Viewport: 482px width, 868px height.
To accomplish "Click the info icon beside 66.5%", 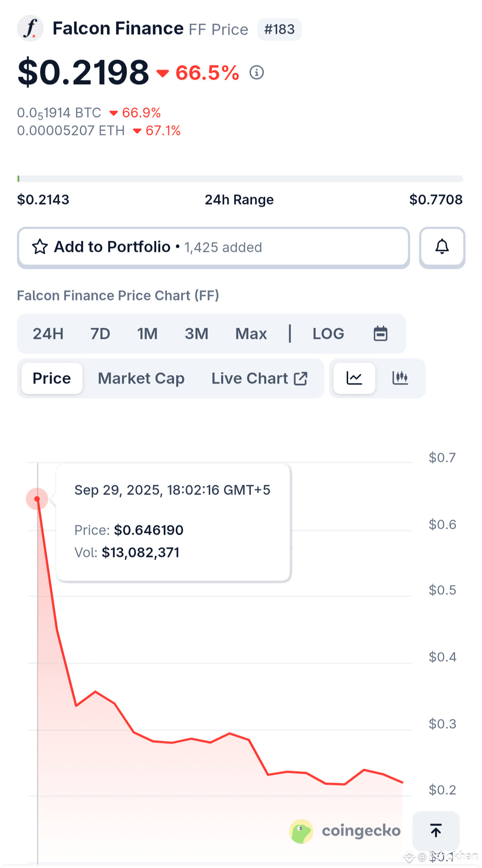I will pyautogui.click(x=257, y=72).
